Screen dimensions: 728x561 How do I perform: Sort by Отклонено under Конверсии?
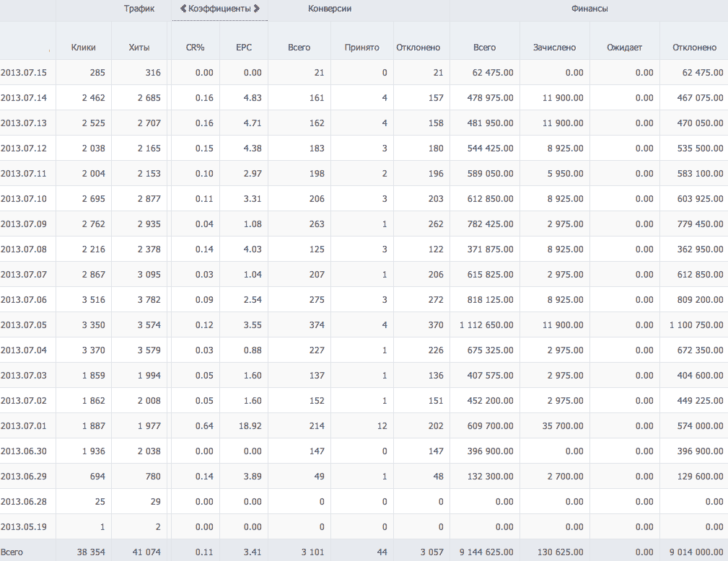pos(418,48)
